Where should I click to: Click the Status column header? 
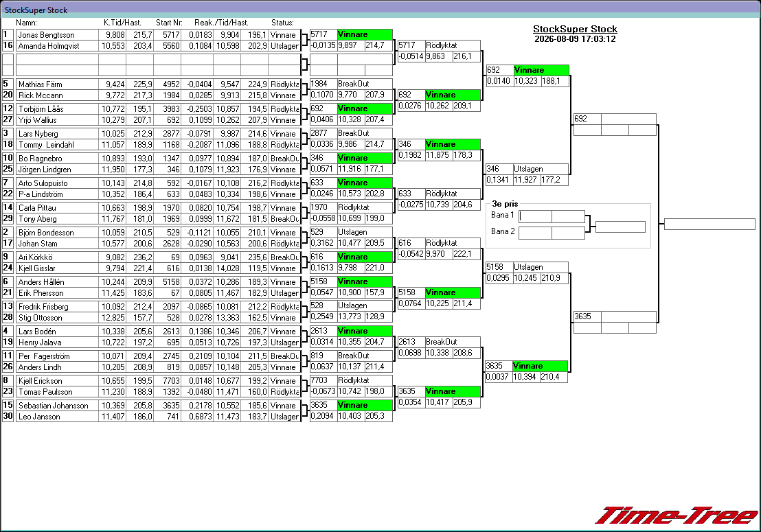tap(282, 23)
